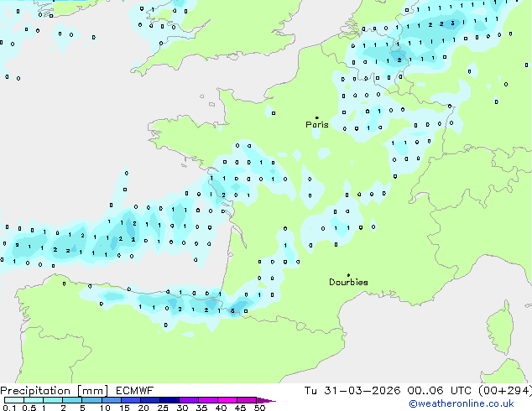Click the Dourbies location label
Screen dimensions: 532x411
pos(348,282)
